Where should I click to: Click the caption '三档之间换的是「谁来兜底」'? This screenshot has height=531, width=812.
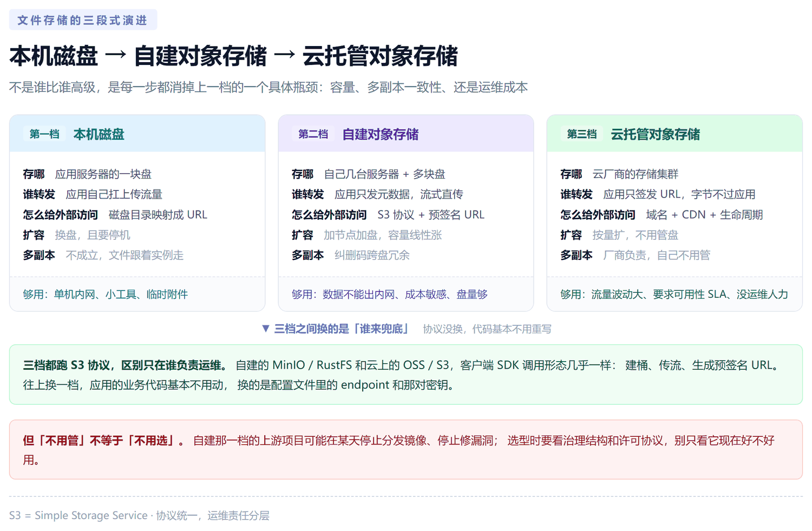[336, 329]
